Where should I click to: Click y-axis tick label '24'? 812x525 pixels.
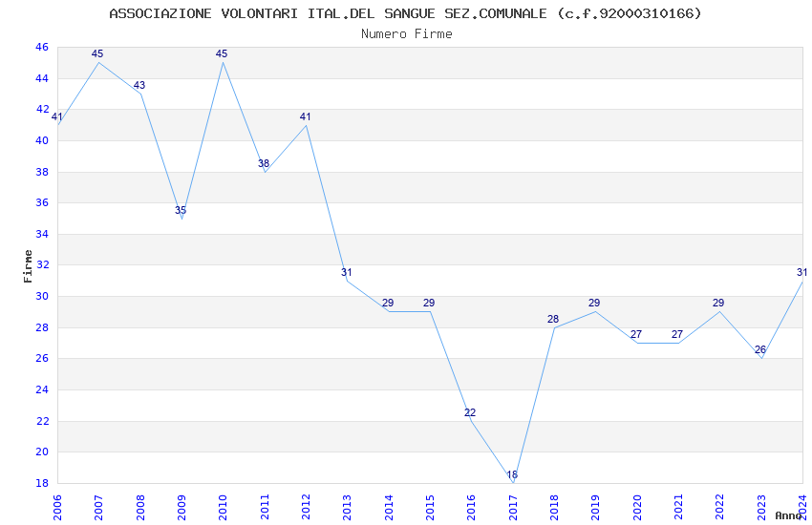tap(42, 389)
